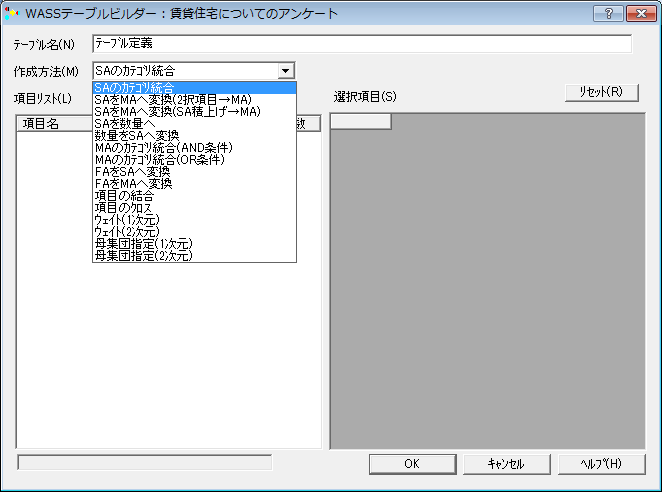Click the progress bar at bottom left
Screen dimensions: 662x492
(145, 462)
